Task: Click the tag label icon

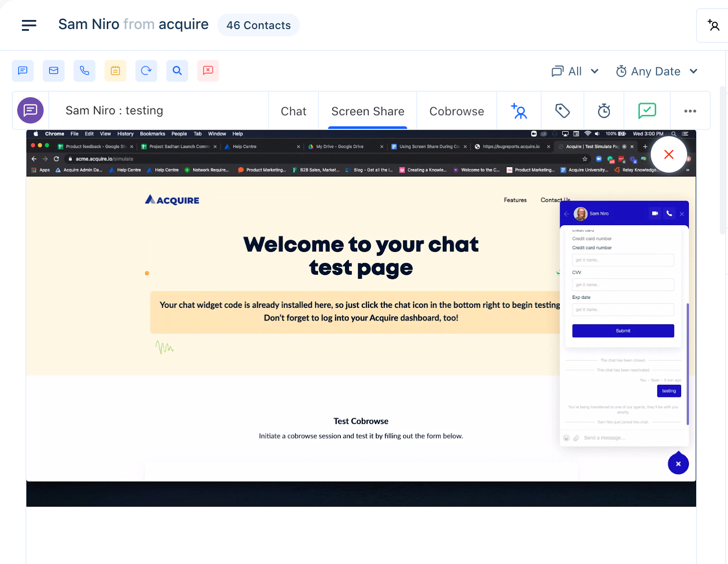Action: pyautogui.click(x=562, y=111)
